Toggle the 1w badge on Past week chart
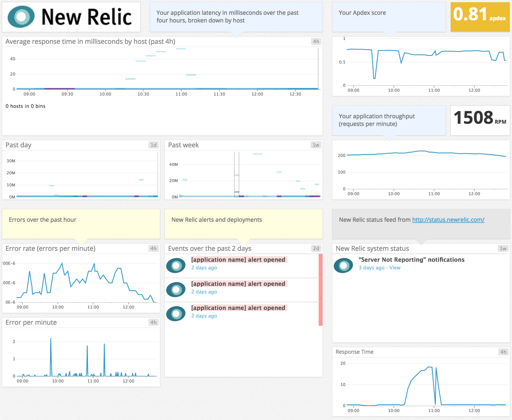This screenshot has height=420, width=512. pyautogui.click(x=316, y=145)
